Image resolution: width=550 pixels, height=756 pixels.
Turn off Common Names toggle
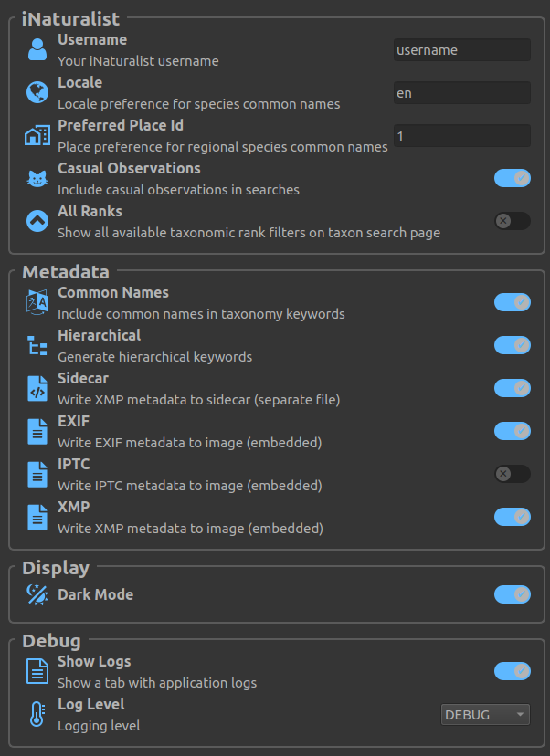(513, 302)
